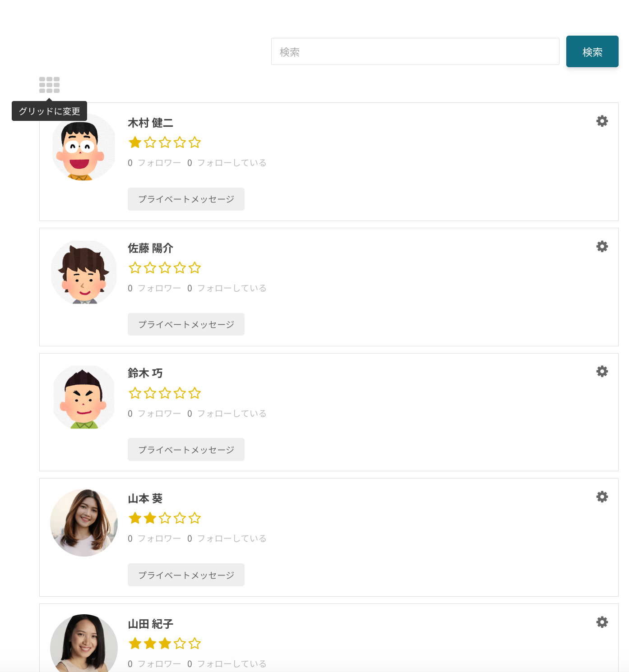
Task: Send private message to 鈴木 巧
Action: pos(186,450)
